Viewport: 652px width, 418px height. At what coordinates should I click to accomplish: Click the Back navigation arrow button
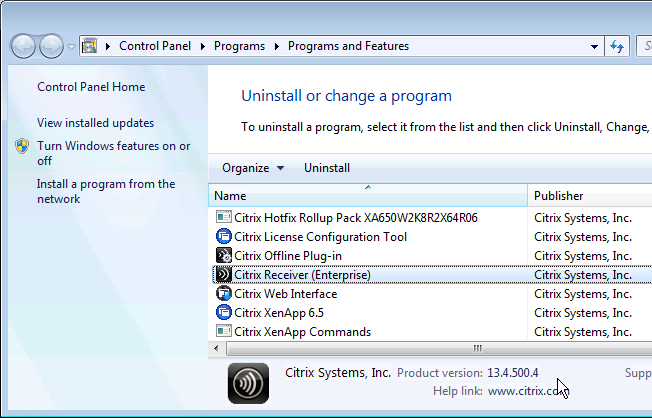coord(23,46)
